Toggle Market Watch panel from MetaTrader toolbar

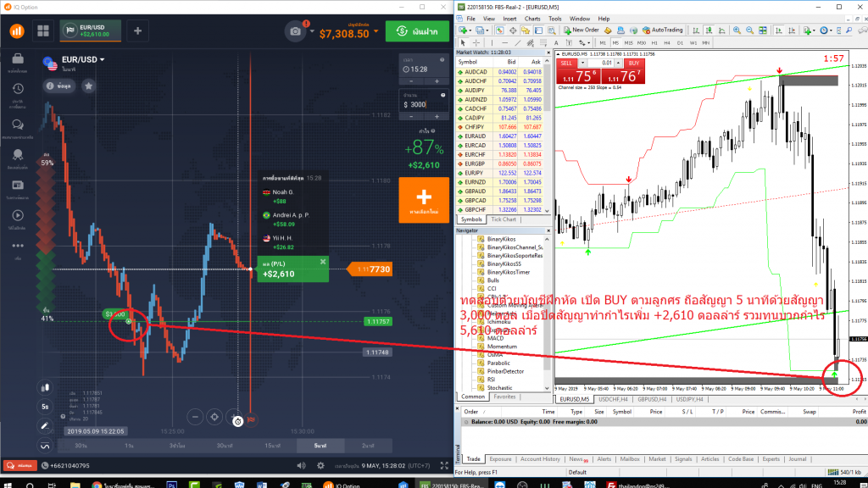pos(499,30)
